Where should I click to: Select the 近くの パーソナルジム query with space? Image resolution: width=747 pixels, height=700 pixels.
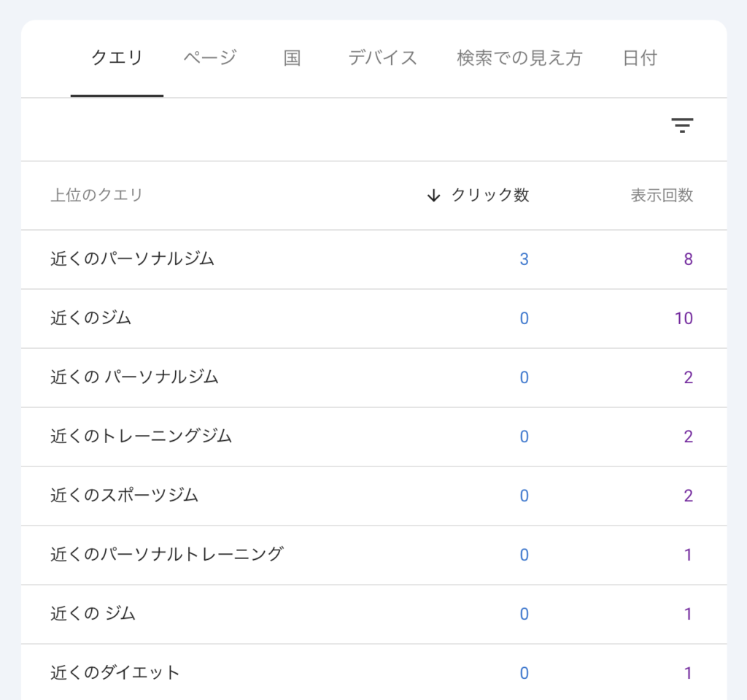(134, 377)
